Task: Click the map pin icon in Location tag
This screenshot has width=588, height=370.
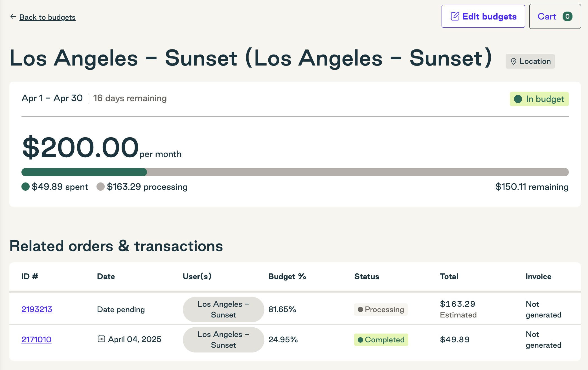Action: coord(514,61)
